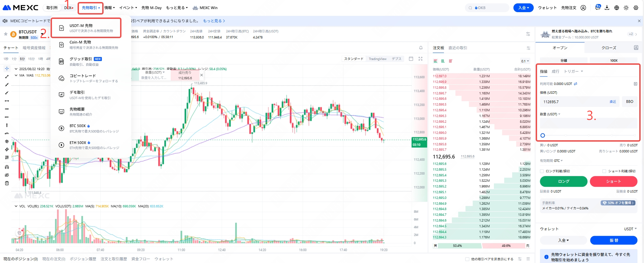Switch chart to スタンダード mode
This screenshot has width=644, height=263.
[x=354, y=59]
